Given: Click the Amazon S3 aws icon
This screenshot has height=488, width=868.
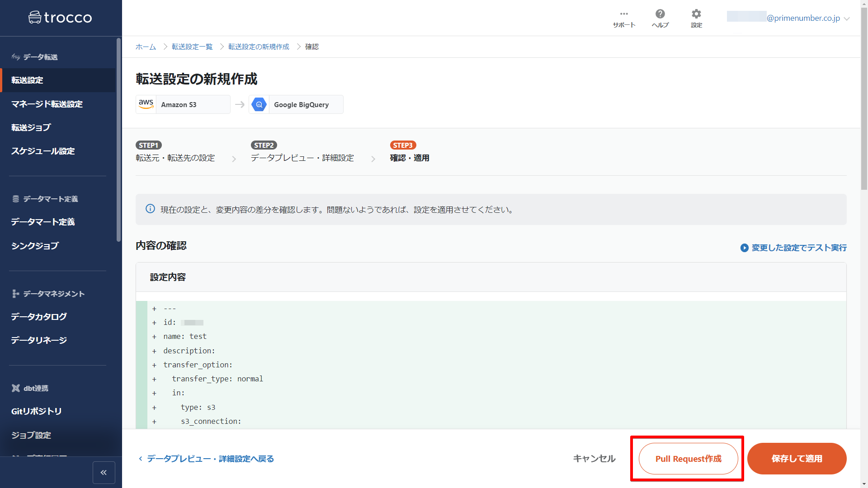Looking at the screenshot, I should (x=146, y=104).
